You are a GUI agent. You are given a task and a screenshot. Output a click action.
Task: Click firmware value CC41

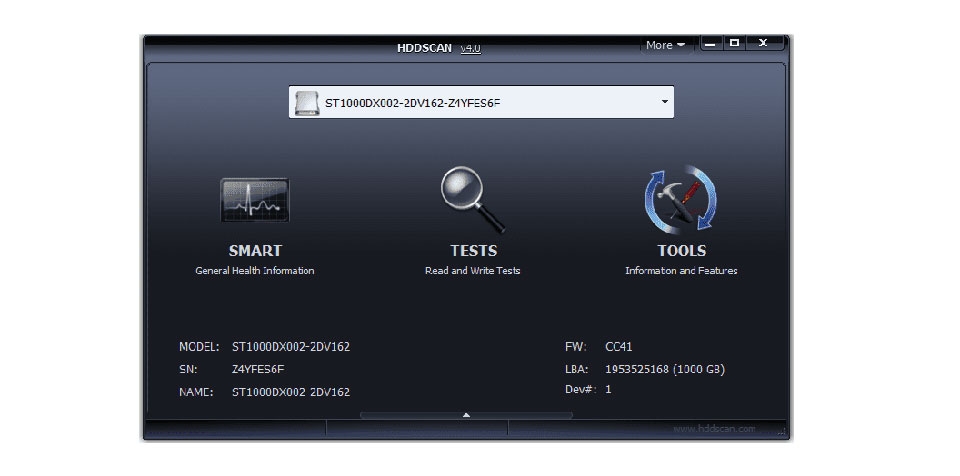pyautogui.click(x=618, y=347)
